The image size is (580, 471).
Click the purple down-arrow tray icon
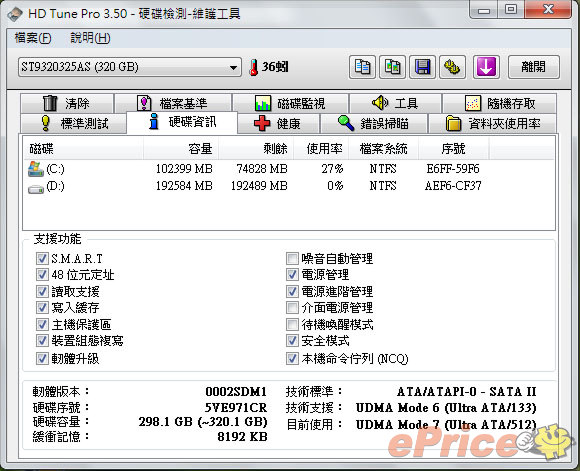[x=486, y=67]
